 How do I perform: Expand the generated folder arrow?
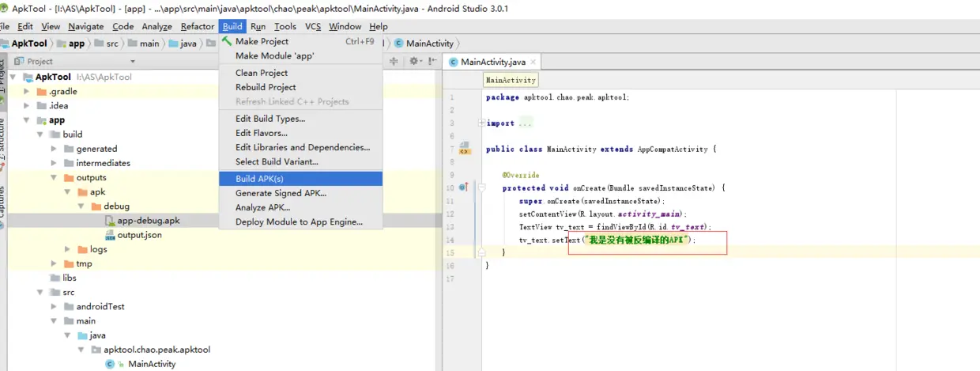coord(54,149)
